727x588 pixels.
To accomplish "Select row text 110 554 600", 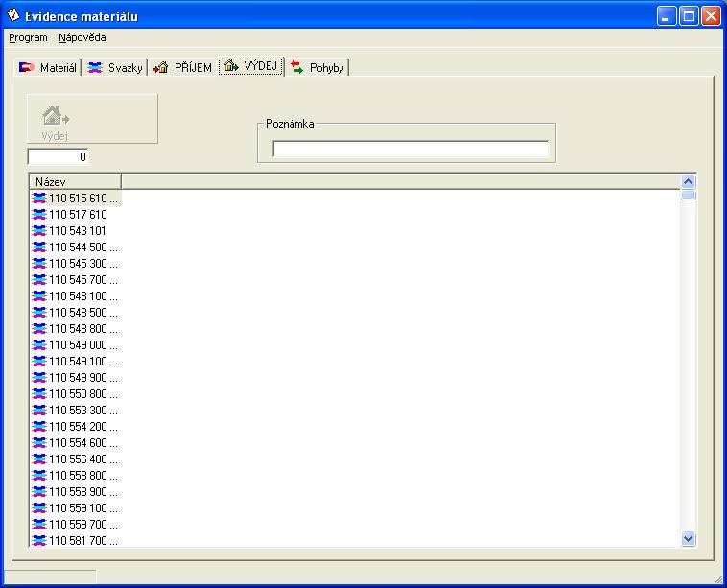I will point(83,443).
